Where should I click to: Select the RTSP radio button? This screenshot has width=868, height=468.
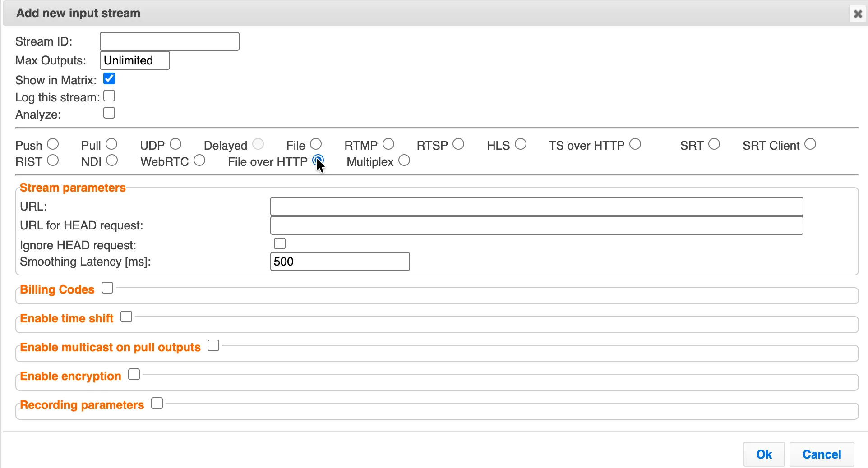(458, 144)
